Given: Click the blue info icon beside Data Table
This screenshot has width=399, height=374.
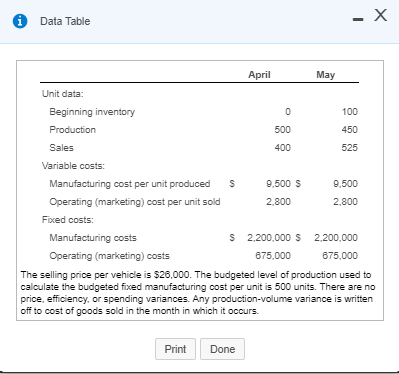Looking at the screenshot, I should 20,21.
